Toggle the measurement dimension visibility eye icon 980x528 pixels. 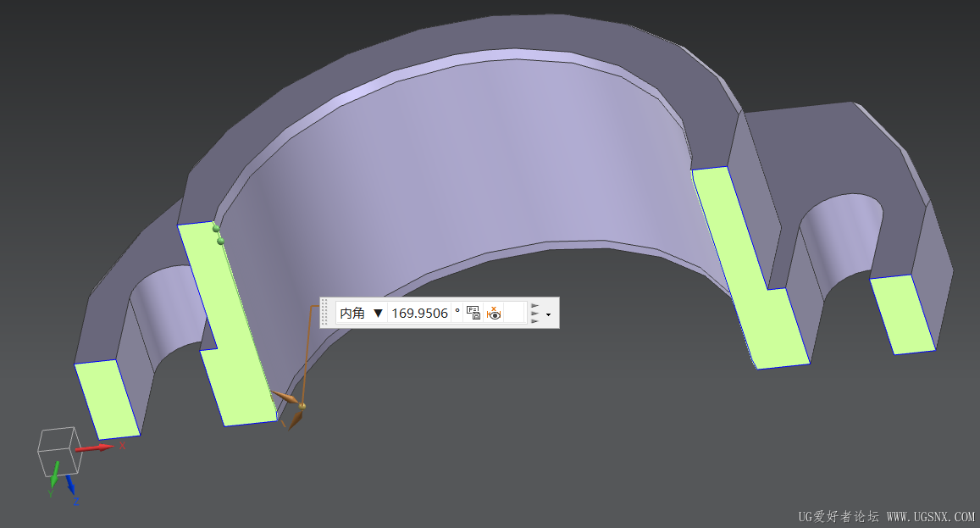(494, 313)
